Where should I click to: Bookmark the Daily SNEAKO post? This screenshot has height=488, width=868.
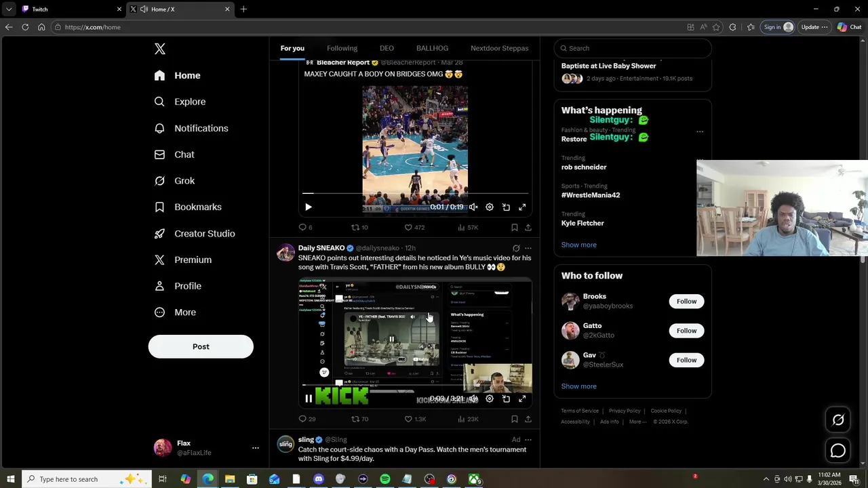(514, 419)
